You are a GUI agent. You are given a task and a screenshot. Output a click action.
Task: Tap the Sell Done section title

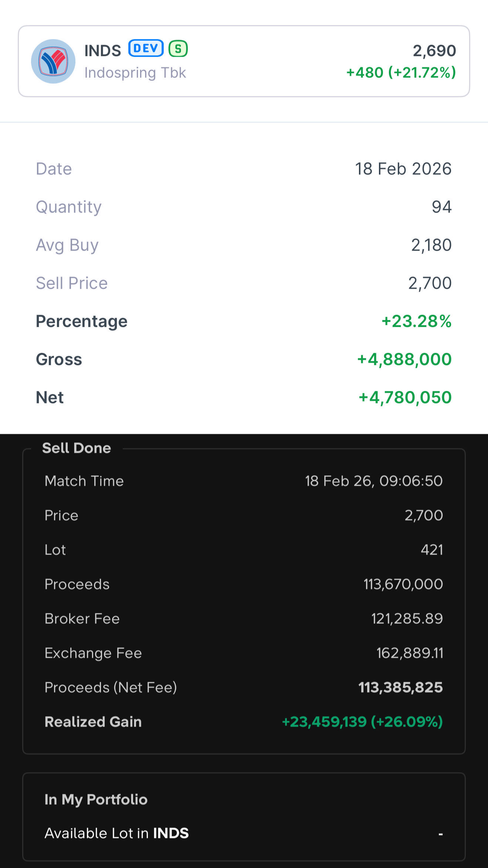pyautogui.click(x=77, y=448)
